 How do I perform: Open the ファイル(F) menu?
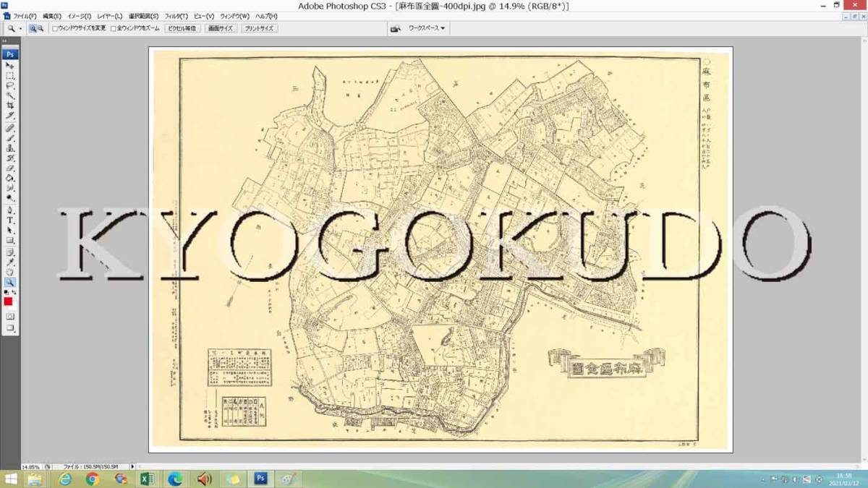point(25,16)
